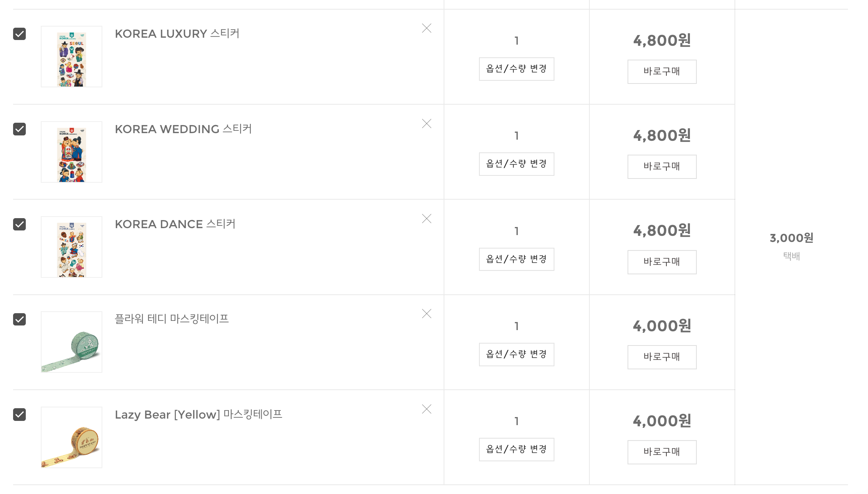Open the Lazy Bear [Yellow] 마스킹테이프 link

[x=199, y=414]
